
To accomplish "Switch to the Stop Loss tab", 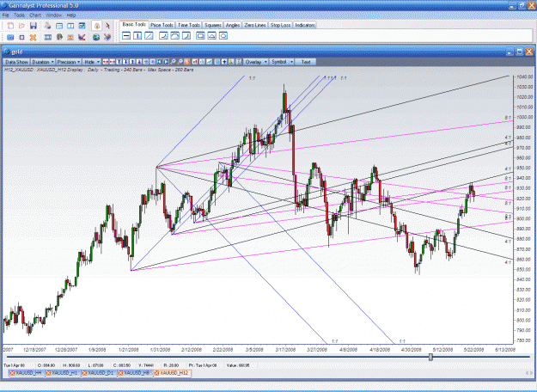I will point(280,25).
